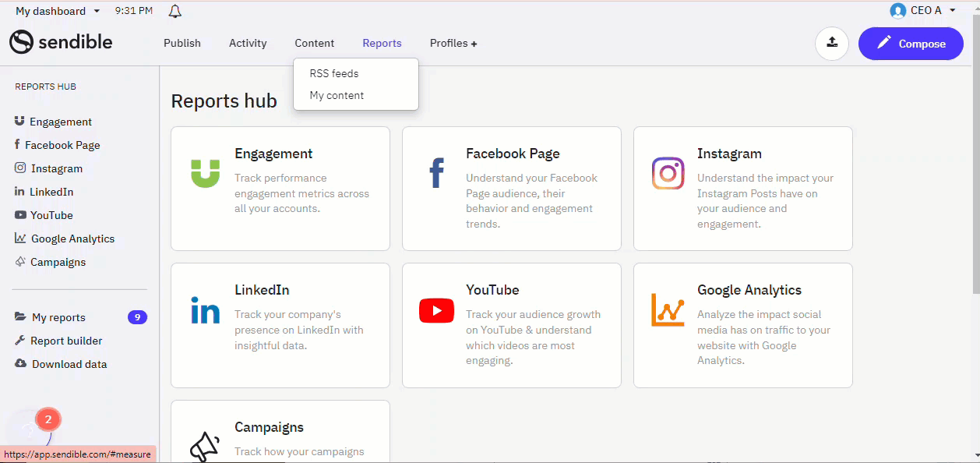Click the Campaigns megaphone card icon
This screenshot has height=463, width=980.
click(206, 447)
